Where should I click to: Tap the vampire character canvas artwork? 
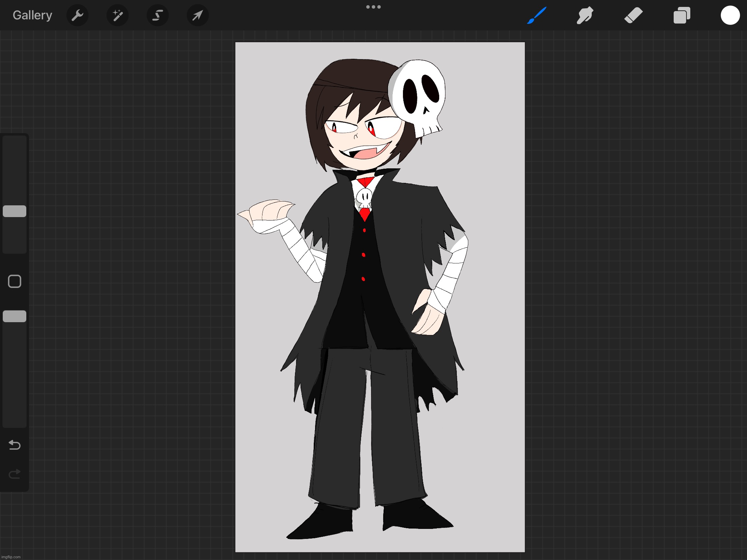click(x=380, y=297)
